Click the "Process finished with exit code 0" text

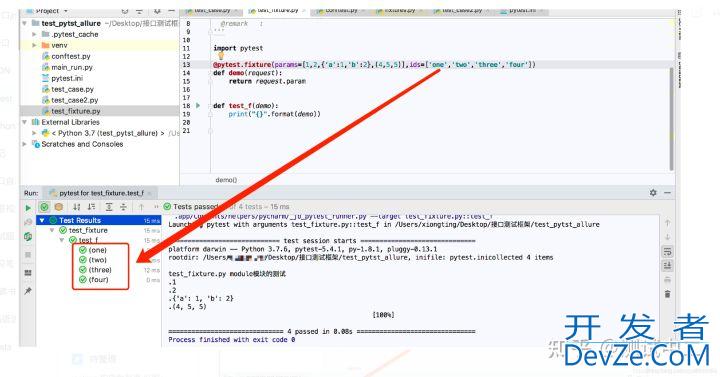(231, 340)
